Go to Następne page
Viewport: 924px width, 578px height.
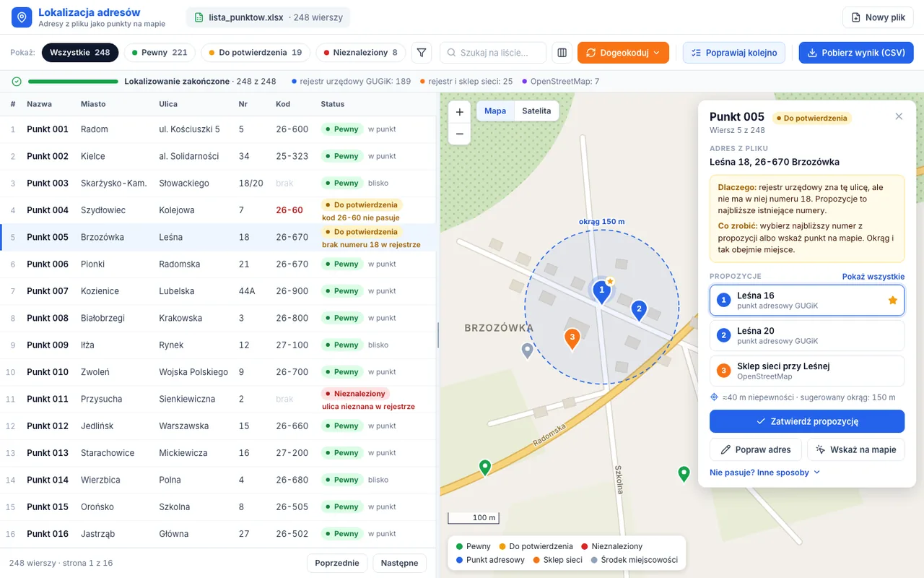click(x=399, y=563)
